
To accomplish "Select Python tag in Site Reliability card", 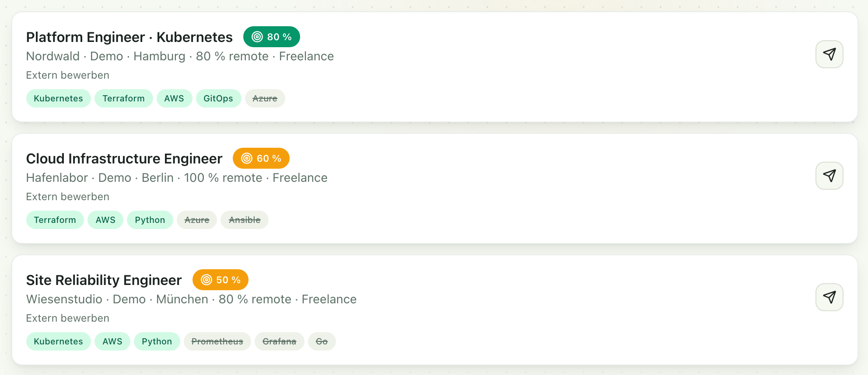I will click(157, 341).
